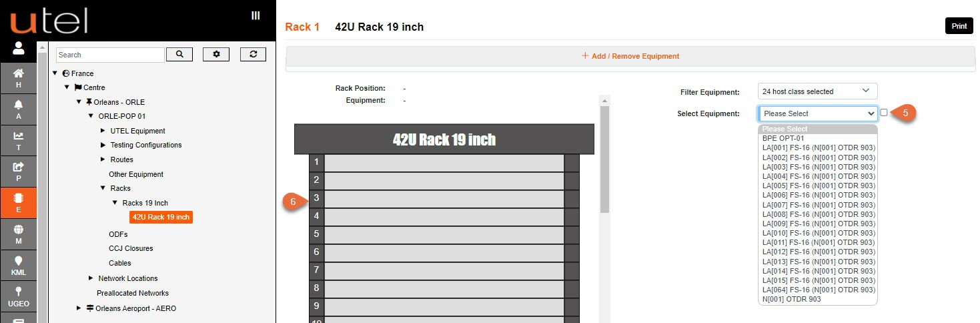Click the Print button

coord(959,26)
